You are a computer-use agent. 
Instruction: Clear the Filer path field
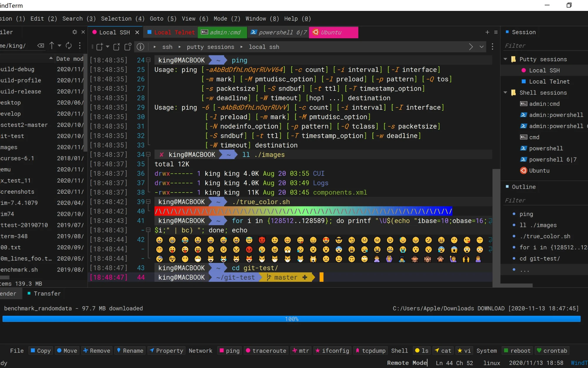click(x=41, y=46)
